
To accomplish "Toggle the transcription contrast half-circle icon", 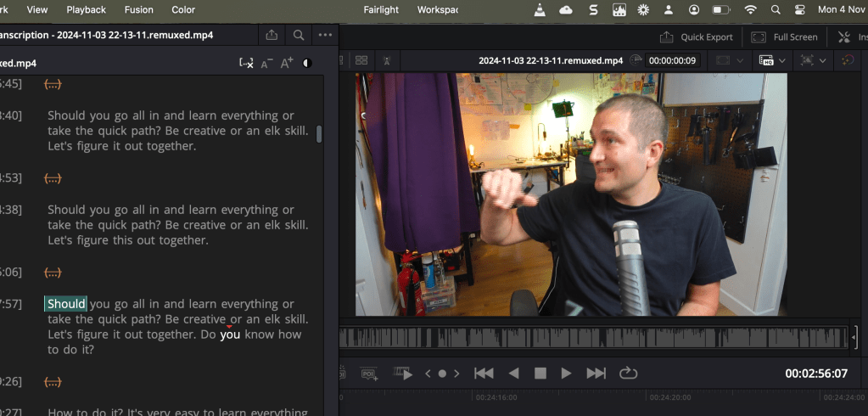I will (x=307, y=63).
